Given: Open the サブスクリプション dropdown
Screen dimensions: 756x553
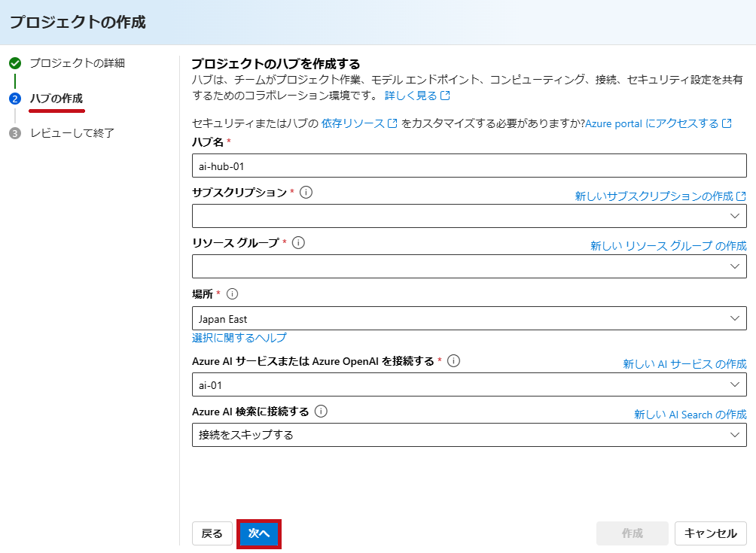Looking at the screenshot, I should pyautogui.click(x=469, y=216).
